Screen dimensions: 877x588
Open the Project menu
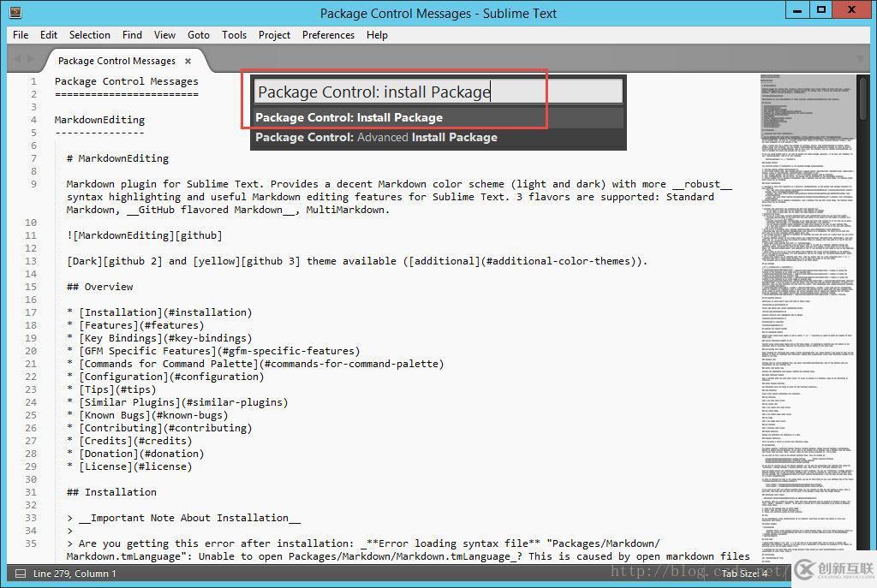[274, 34]
